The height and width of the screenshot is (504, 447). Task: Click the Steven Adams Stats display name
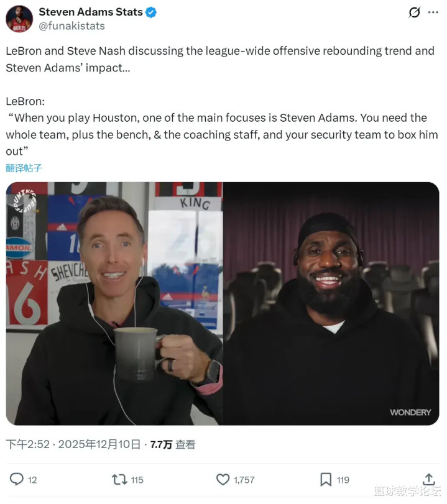(91, 12)
